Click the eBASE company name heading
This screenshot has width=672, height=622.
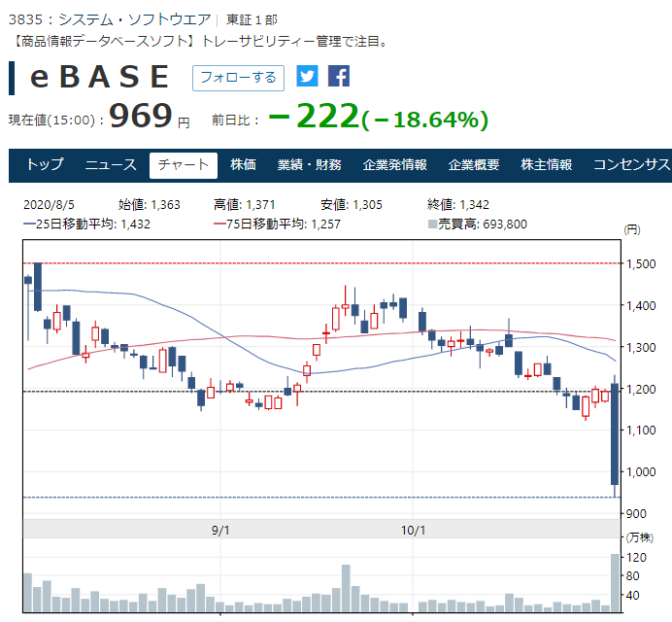(99, 77)
